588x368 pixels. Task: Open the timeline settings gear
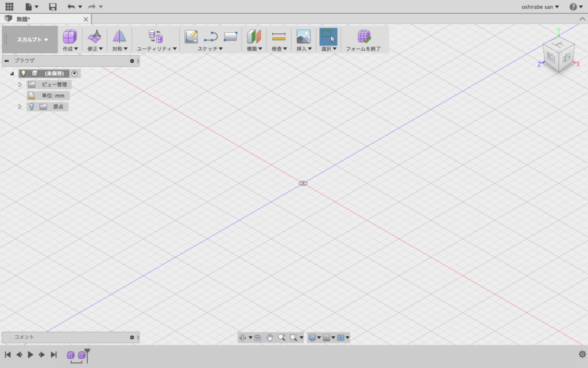[582, 354]
